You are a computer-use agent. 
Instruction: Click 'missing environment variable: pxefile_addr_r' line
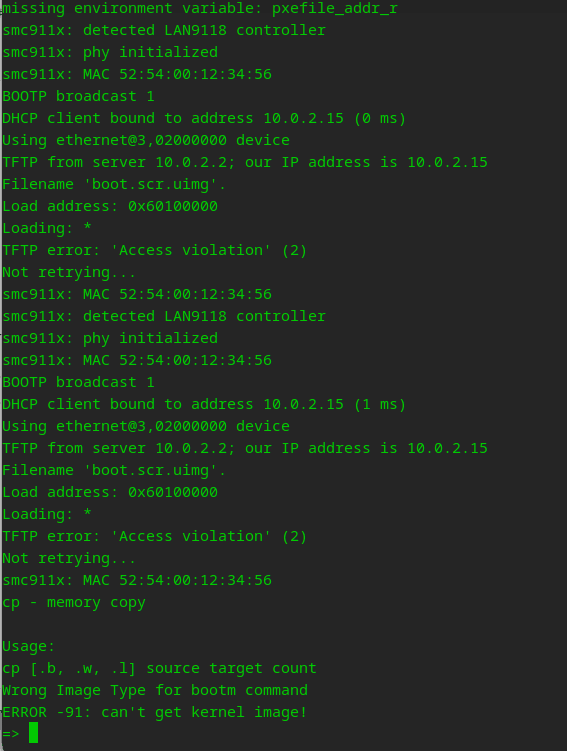point(200,8)
